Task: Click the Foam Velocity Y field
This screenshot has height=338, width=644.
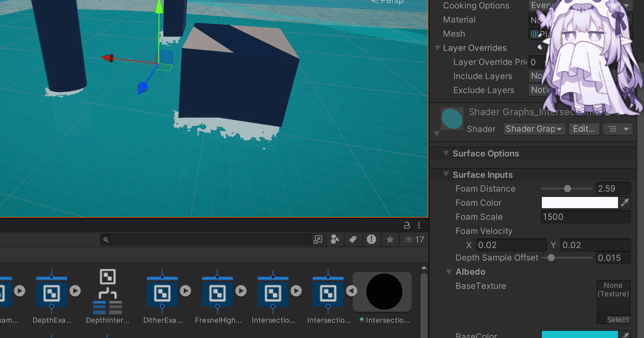Action: [x=595, y=245]
